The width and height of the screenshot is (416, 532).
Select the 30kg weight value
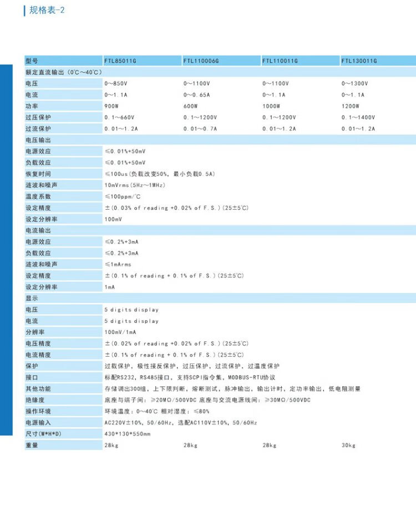[x=348, y=445]
